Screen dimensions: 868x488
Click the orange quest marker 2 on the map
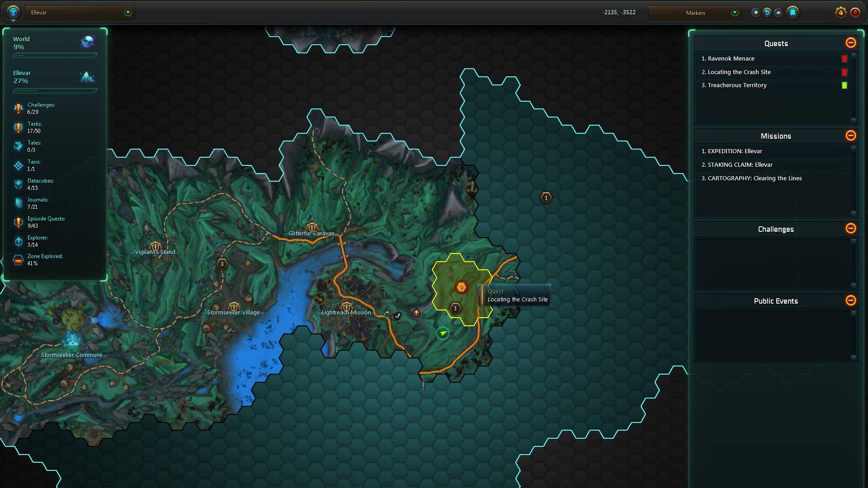click(461, 287)
